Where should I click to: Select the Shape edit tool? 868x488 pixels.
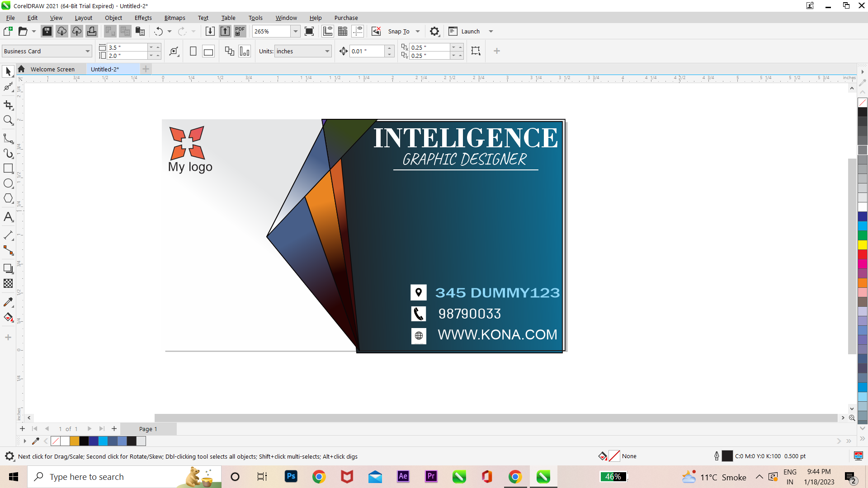click(8, 87)
